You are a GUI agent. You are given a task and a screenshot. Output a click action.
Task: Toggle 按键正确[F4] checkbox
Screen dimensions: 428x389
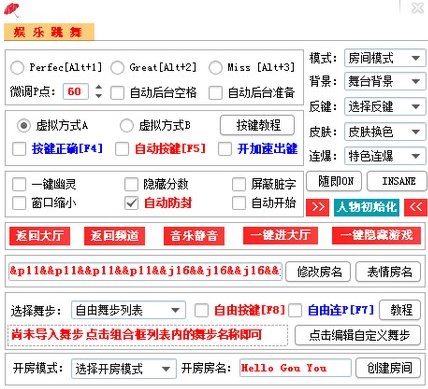[x=19, y=149]
